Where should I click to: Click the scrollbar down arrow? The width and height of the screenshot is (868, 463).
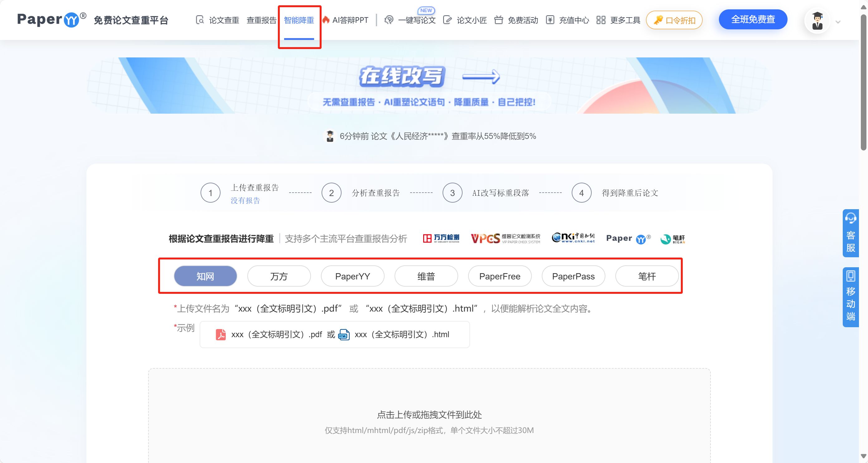[863, 456]
